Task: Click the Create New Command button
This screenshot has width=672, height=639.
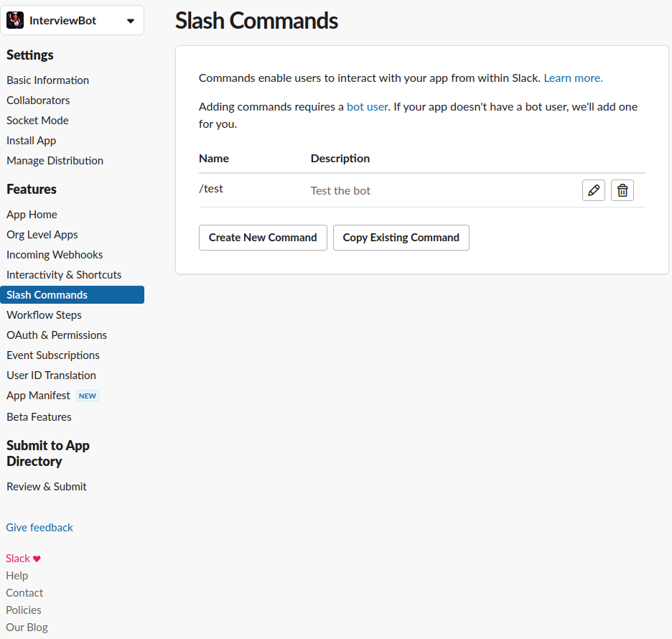Action: pos(263,238)
